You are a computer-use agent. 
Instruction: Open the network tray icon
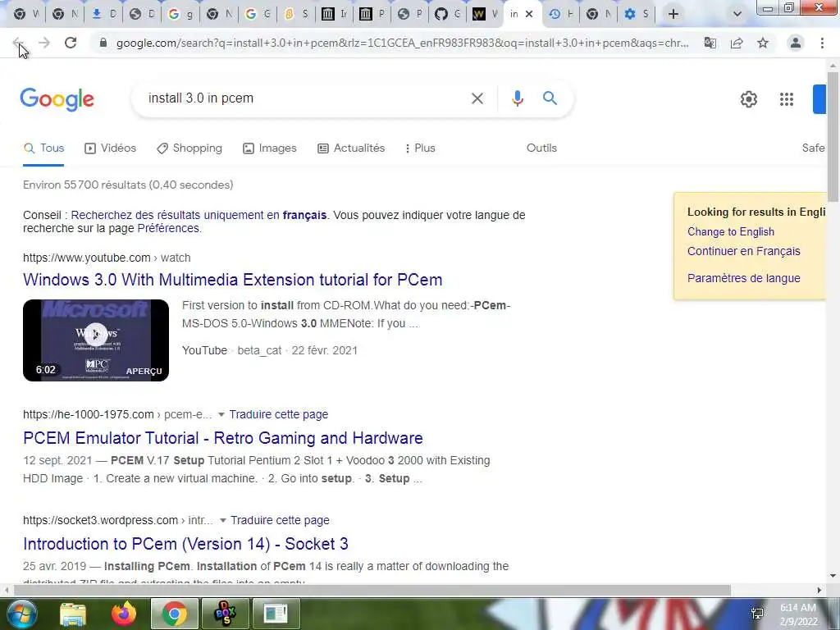point(757,614)
